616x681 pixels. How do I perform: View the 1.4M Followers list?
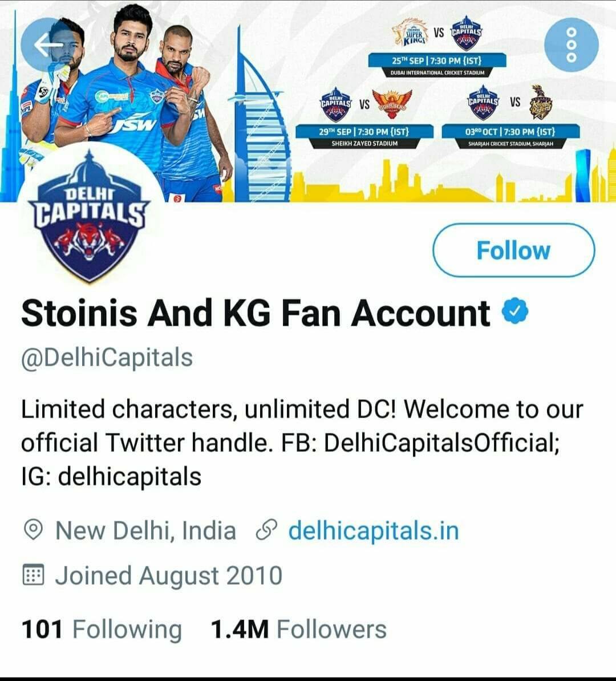click(298, 630)
